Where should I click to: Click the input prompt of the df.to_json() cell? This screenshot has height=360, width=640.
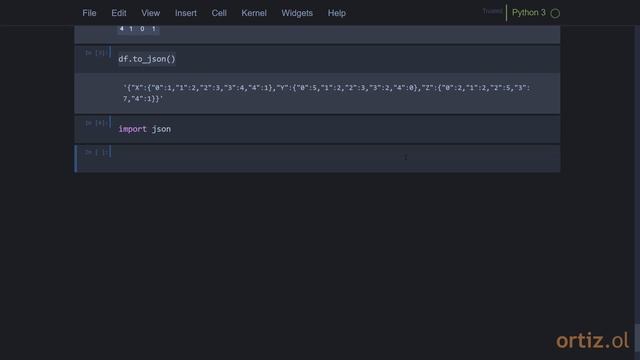96,53
